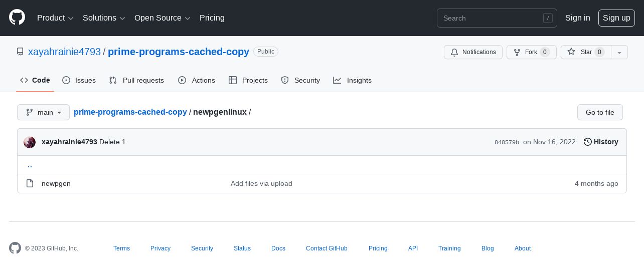The height and width of the screenshot is (279, 644).
Task: Open xayahrainie4793 owner profile link
Action: [64, 52]
